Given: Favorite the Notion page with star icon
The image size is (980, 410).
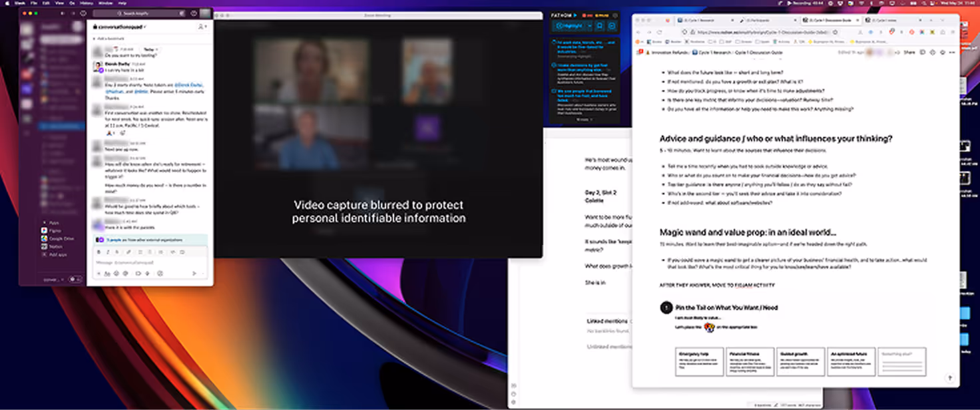Looking at the screenshot, I should 942,53.
